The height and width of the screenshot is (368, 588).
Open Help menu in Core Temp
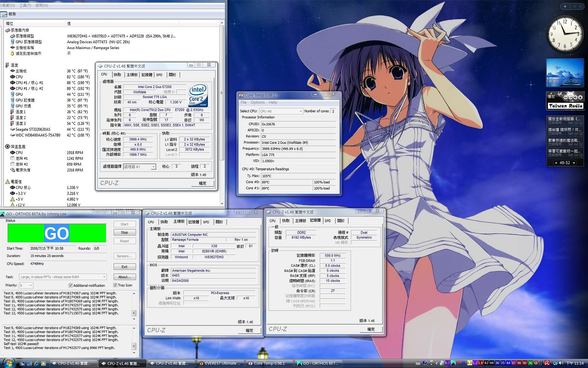[273, 102]
